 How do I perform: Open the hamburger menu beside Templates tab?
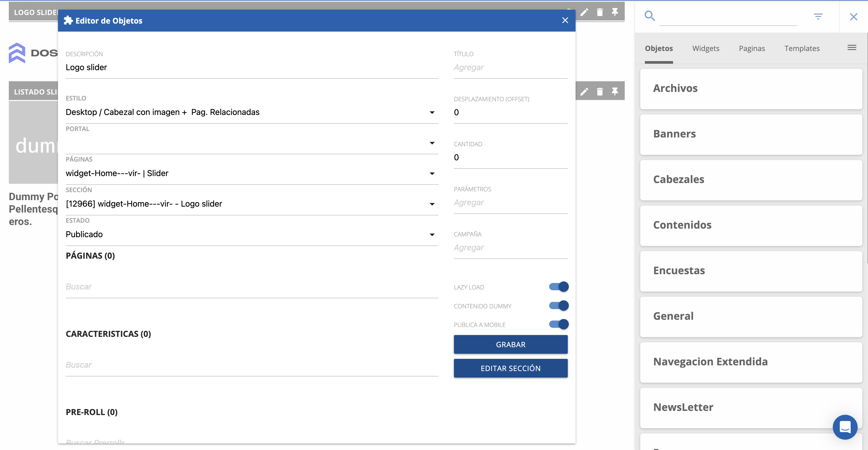pos(852,48)
